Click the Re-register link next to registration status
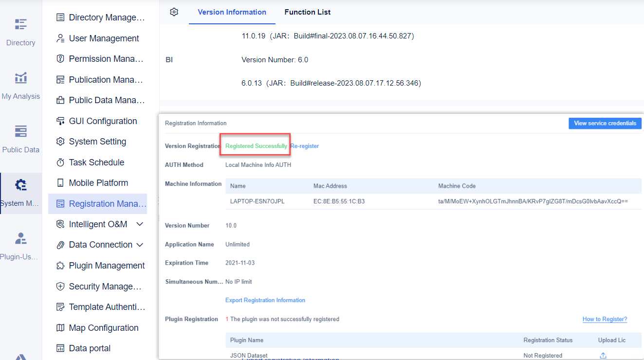644x360 pixels. pyautogui.click(x=305, y=145)
